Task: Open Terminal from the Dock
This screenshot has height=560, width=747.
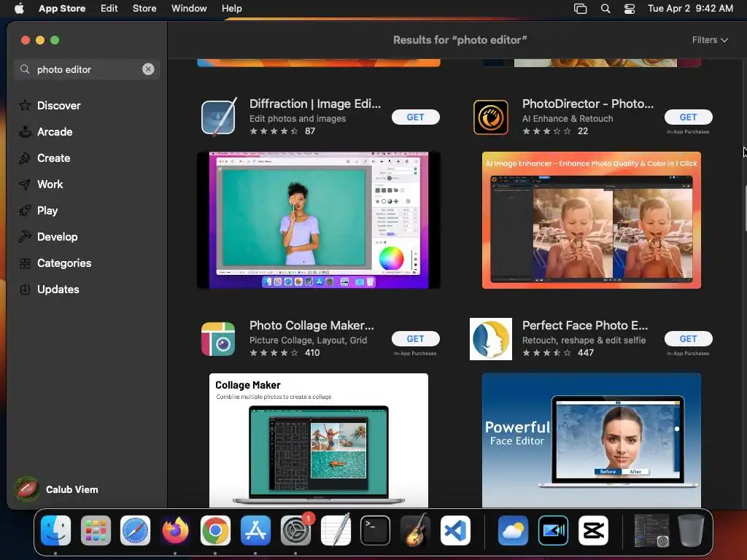Action: [x=376, y=531]
